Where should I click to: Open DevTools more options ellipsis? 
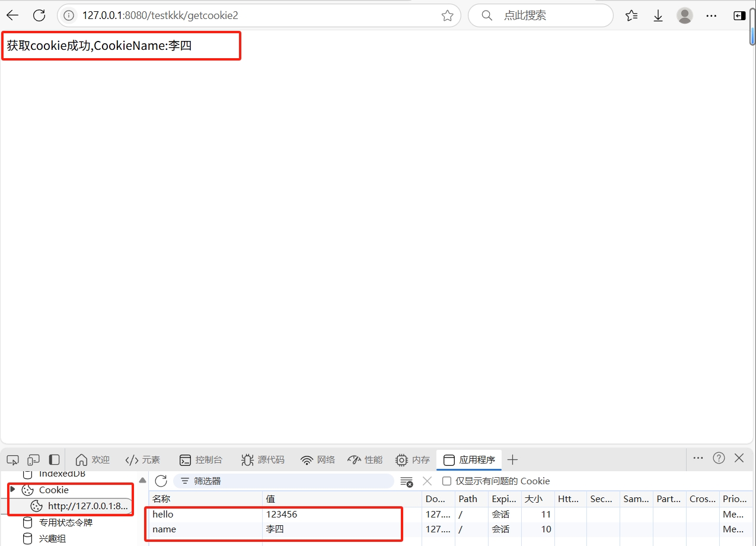click(x=698, y=458)
